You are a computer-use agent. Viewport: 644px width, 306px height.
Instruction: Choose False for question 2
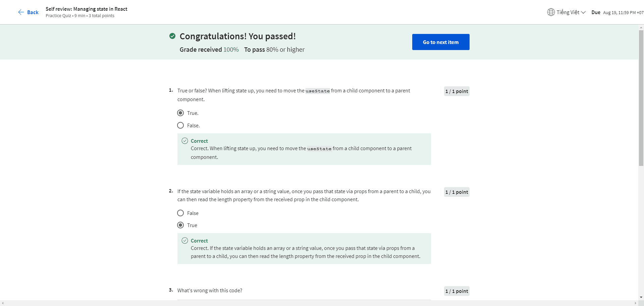click(x=180, y=213)
